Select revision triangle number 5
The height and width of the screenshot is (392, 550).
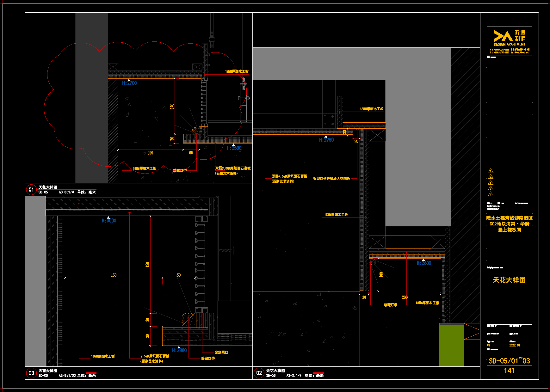point(491,171)
